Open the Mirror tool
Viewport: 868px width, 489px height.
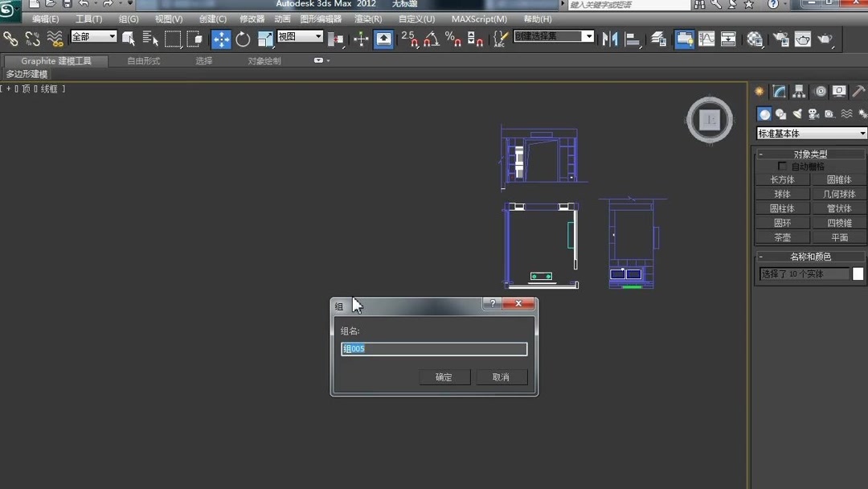point(610,38)
